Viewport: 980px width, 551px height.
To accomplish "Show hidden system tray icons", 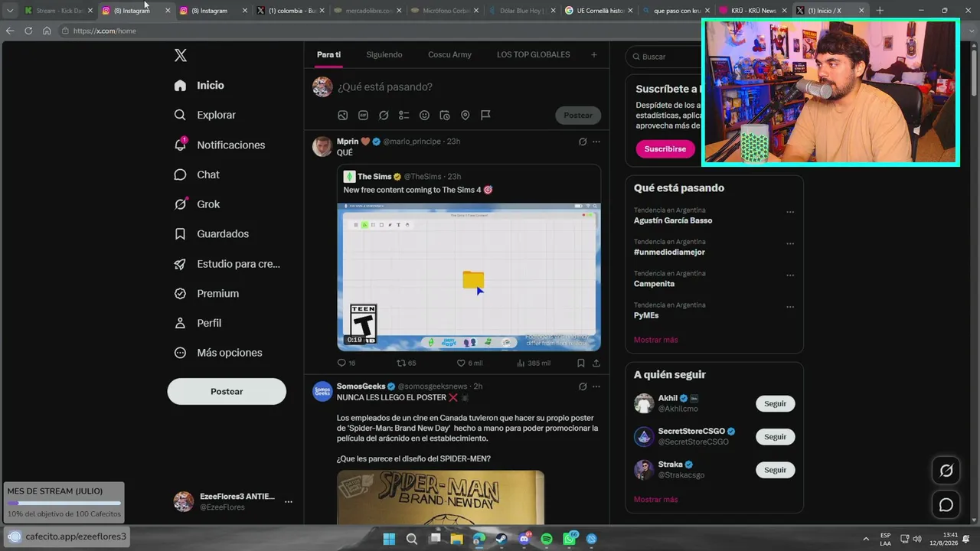I will click(x=866, y=539).
